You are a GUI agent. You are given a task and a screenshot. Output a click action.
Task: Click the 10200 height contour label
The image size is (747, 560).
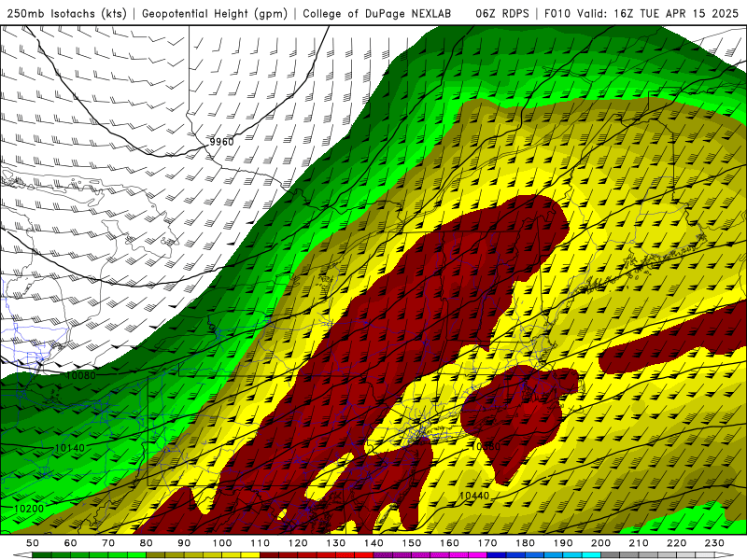click(29, 509)
